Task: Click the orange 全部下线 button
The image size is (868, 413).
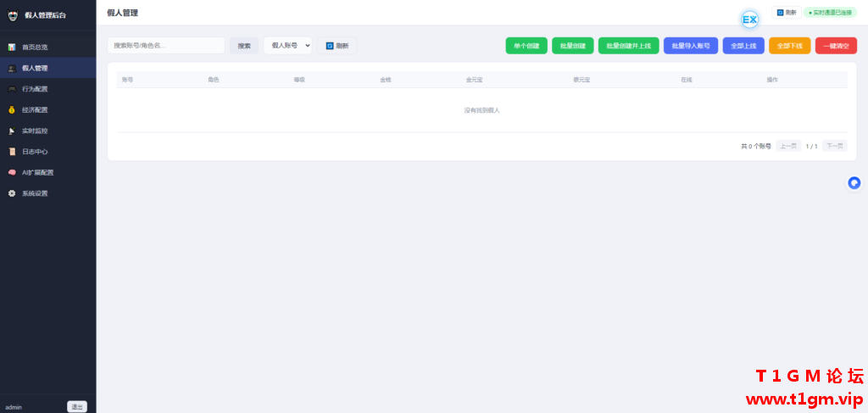Action: coord(790,46)
